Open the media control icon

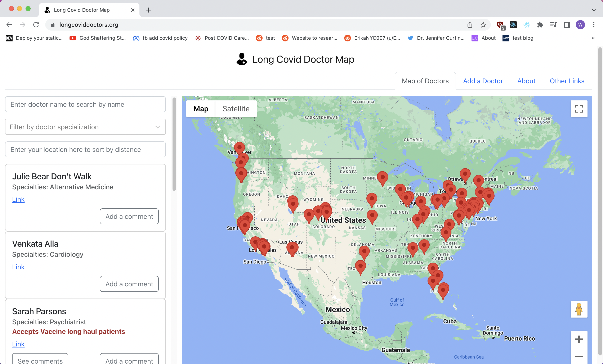(553, 25)
